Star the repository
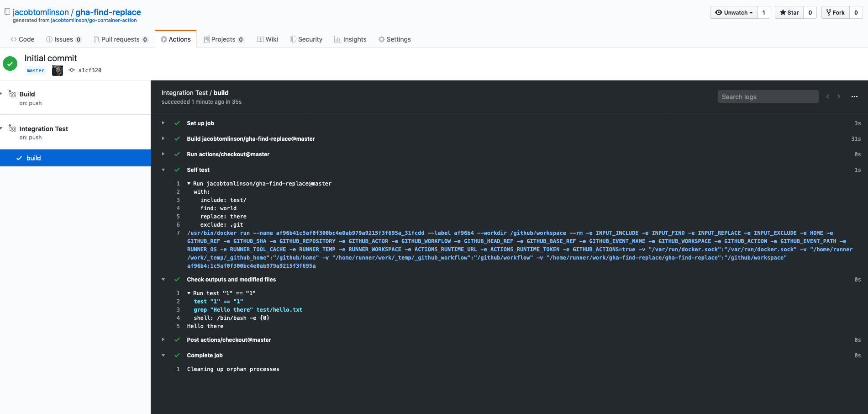This screenshot has height=414, width=868. pos(789,12)
